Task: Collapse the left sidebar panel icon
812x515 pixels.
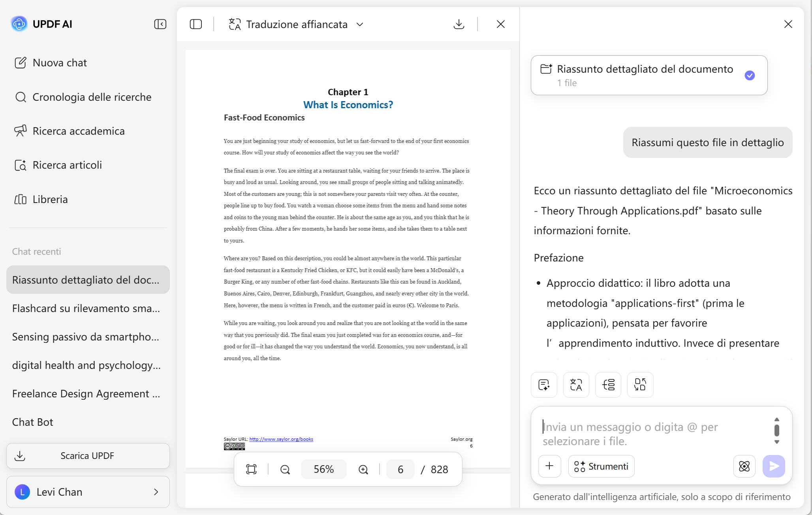Action: pyautogui.click(x=160, y=24)
